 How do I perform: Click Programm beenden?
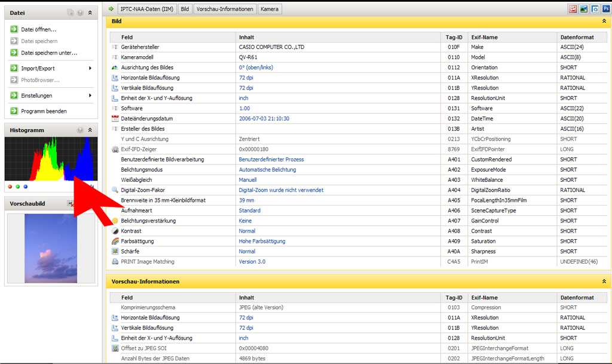pyautogui.click(x=43, y=111)
